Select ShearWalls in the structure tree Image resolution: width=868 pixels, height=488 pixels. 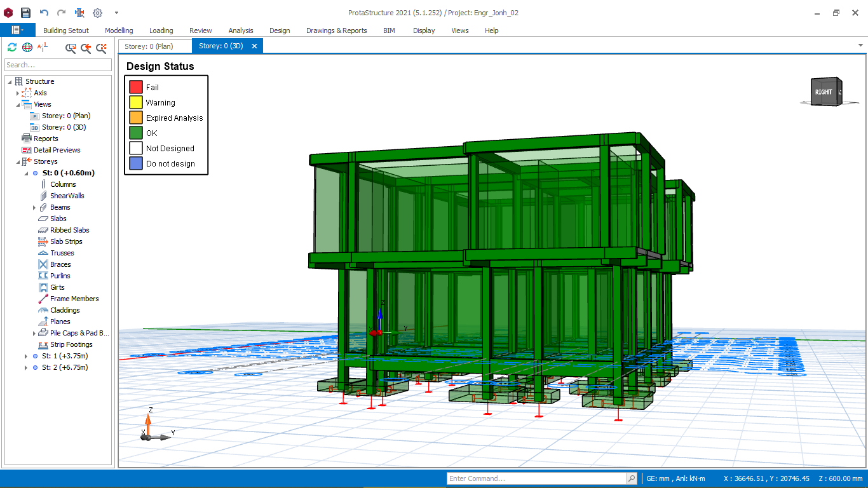(67, 196)
